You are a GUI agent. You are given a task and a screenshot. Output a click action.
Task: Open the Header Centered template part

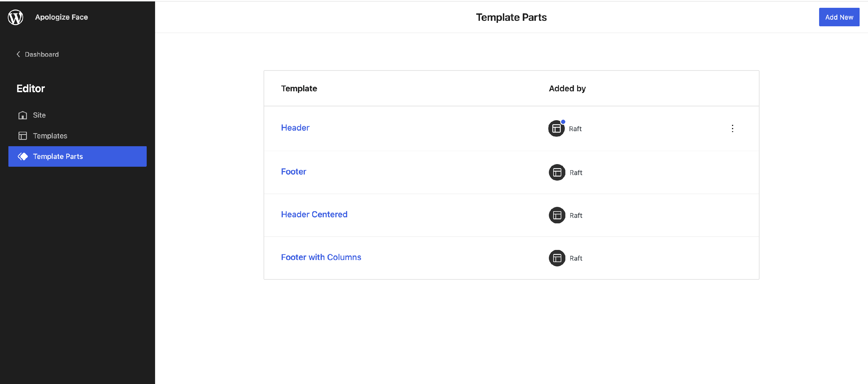point(314,214)
